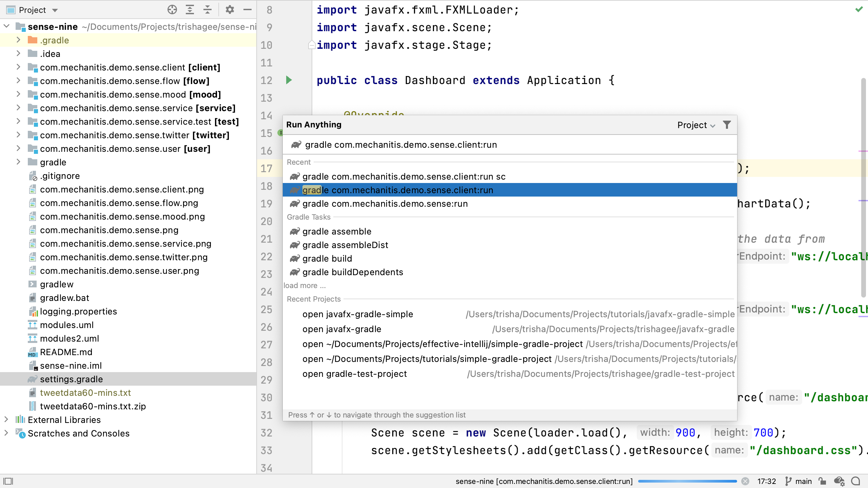Run 'gradle buildDependents' task suggestion
The height and width of the screenshot is (488, 868).
click(510, 272)
